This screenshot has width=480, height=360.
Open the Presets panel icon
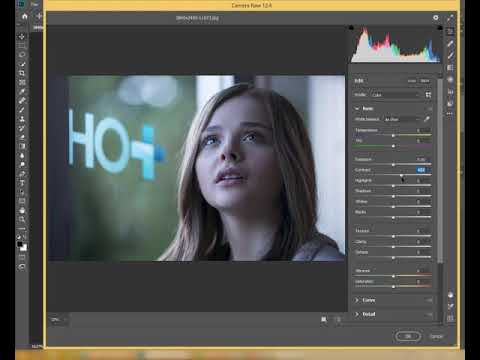(x=450, y=104)
